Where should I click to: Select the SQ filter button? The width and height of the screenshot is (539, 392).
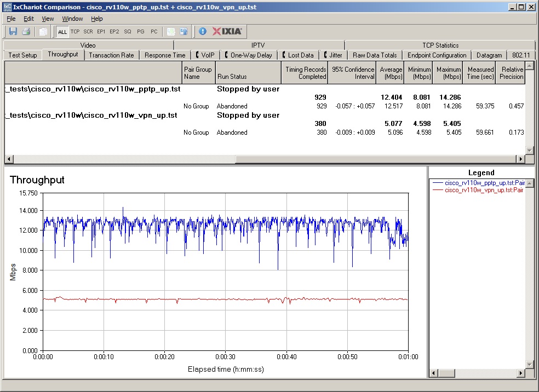[x=128, y=32]
